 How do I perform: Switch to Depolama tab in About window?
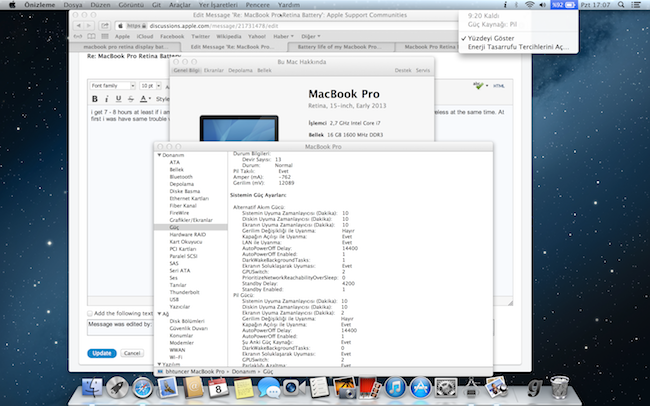click(240, 71)
